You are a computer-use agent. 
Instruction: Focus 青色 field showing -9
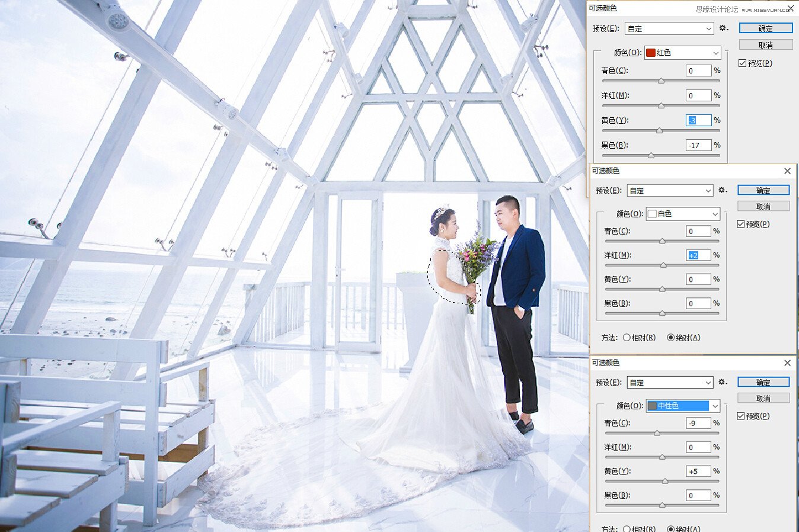tap(698, 423)
